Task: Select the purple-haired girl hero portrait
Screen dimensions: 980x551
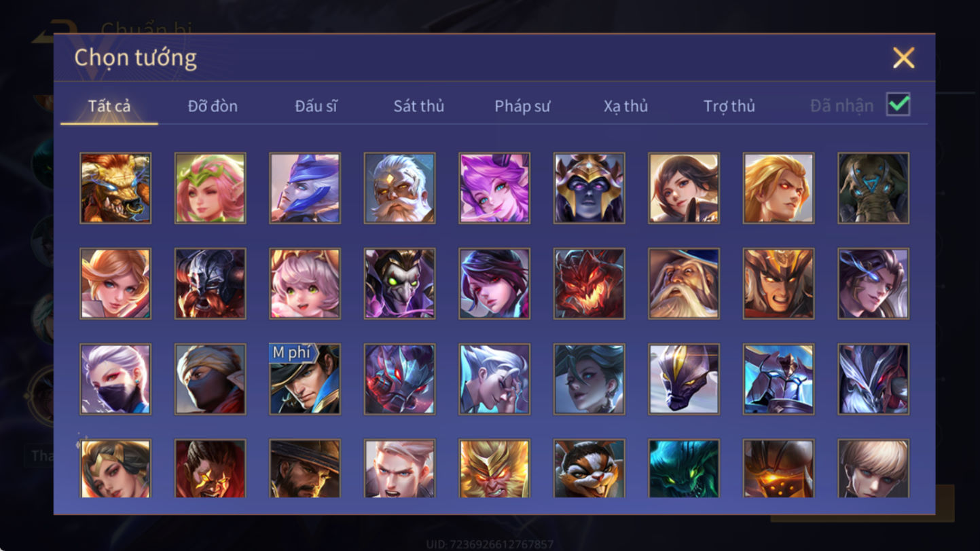Action: click(494, 188)
